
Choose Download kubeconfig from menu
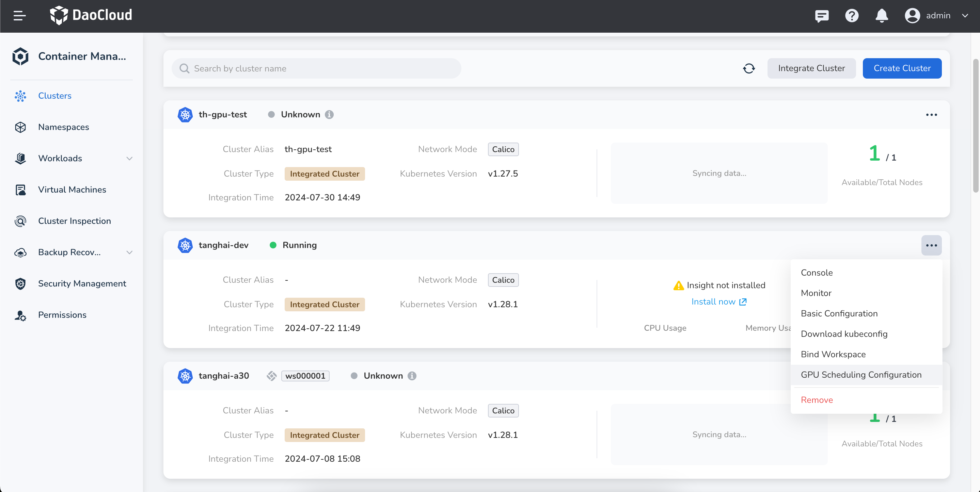click(844, 334)
